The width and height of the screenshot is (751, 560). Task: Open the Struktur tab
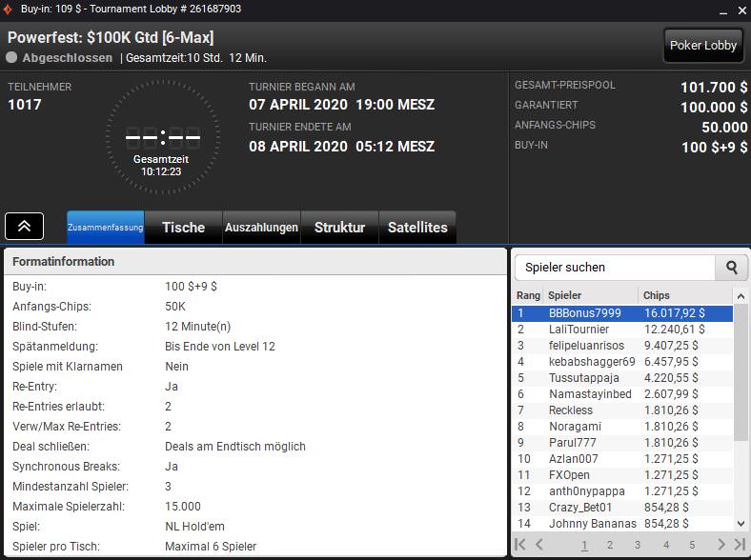pos(339,228)
